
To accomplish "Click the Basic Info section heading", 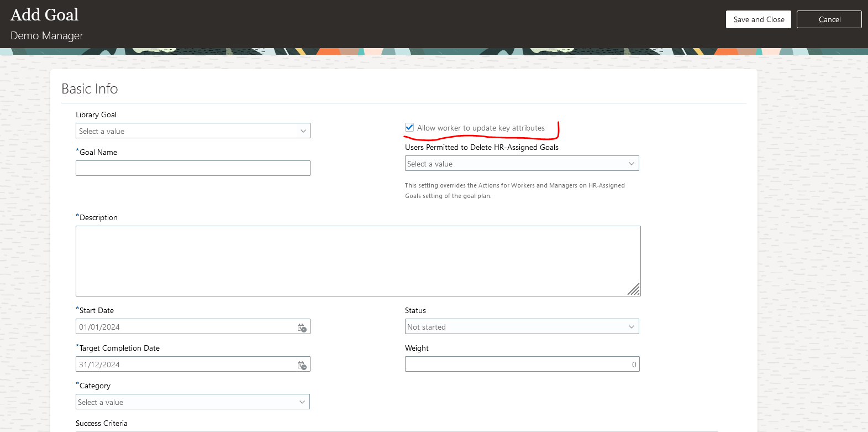I will (x=90, y=89).
